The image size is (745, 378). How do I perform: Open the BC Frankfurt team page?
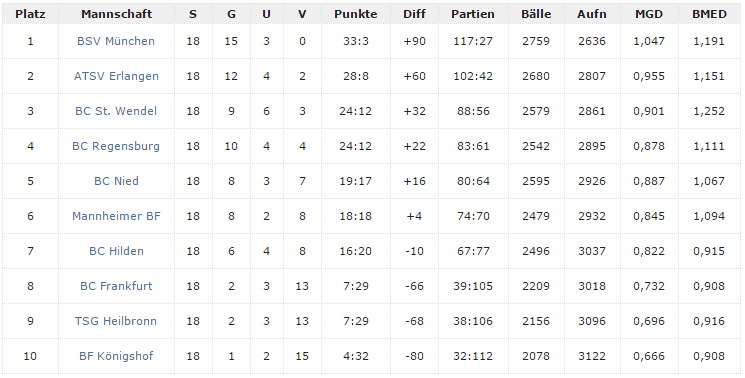coord(116,286)
